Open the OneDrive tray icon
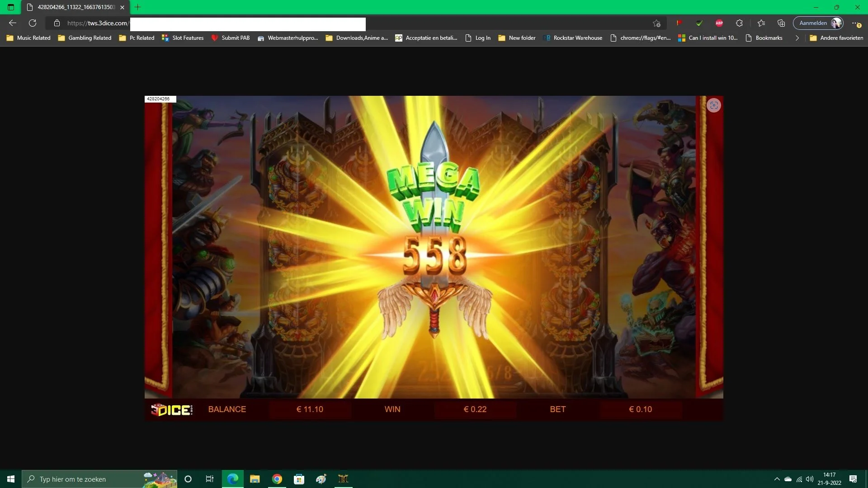The height and width of the screenshot is (488, 868). point(788,479)
